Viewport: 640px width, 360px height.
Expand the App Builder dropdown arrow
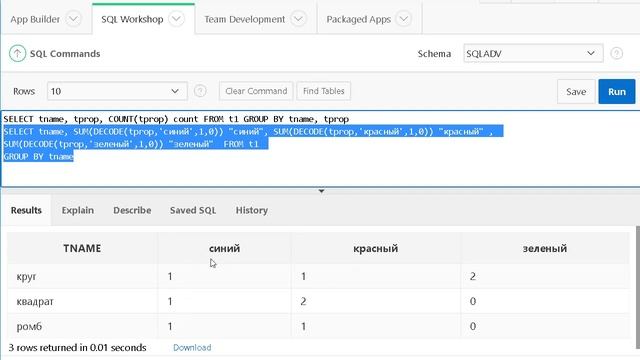click(73, 19)
